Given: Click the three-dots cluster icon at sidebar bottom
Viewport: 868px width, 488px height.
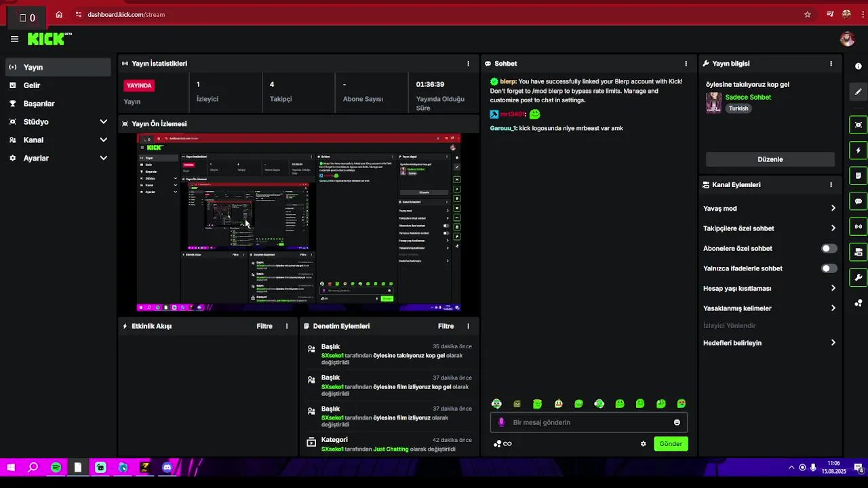Looking at the screenshot, I should click(x=859, y=303).
